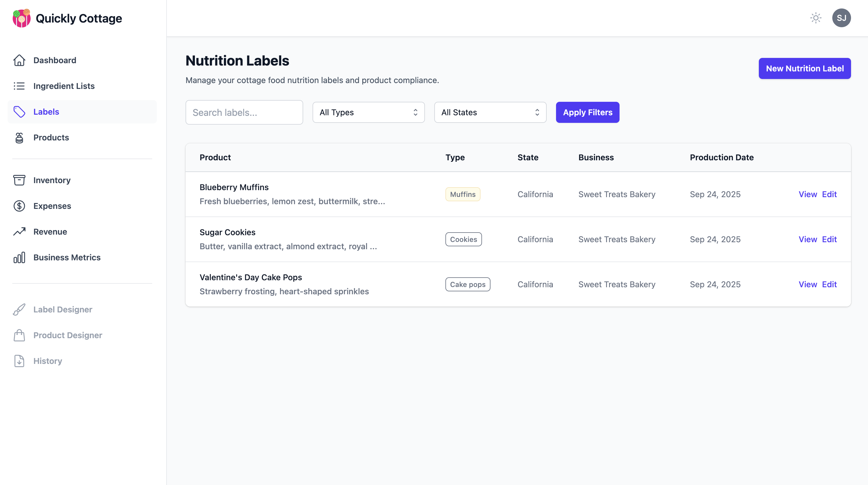Click the Products jar icon

19,137
